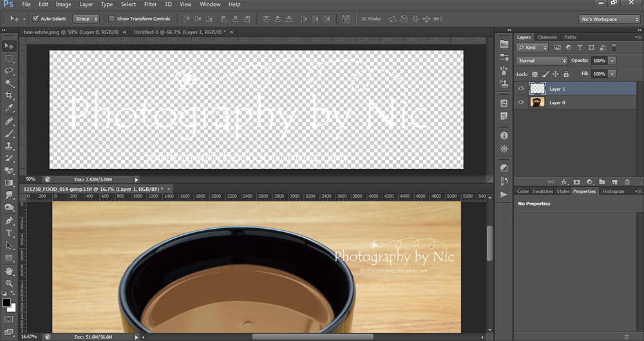Select the Crop tool in the toolbox

pyautogui.click(x=9, y=95)
